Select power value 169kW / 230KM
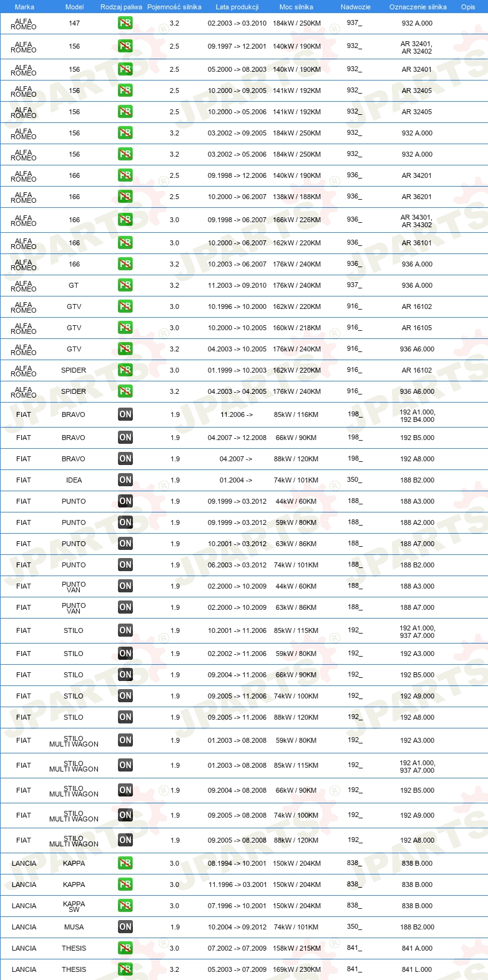Image resolution: width=488 pixels, height=980 pixels. coord(297,969)
